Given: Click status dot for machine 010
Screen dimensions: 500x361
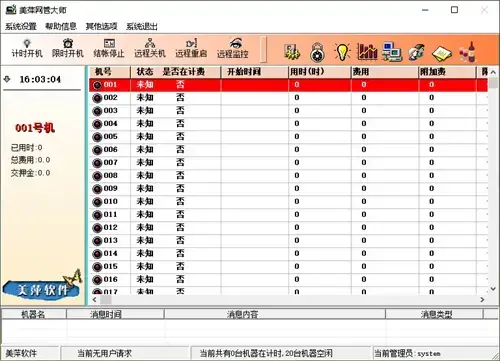Looking at the screenshot, I should 97,202.
